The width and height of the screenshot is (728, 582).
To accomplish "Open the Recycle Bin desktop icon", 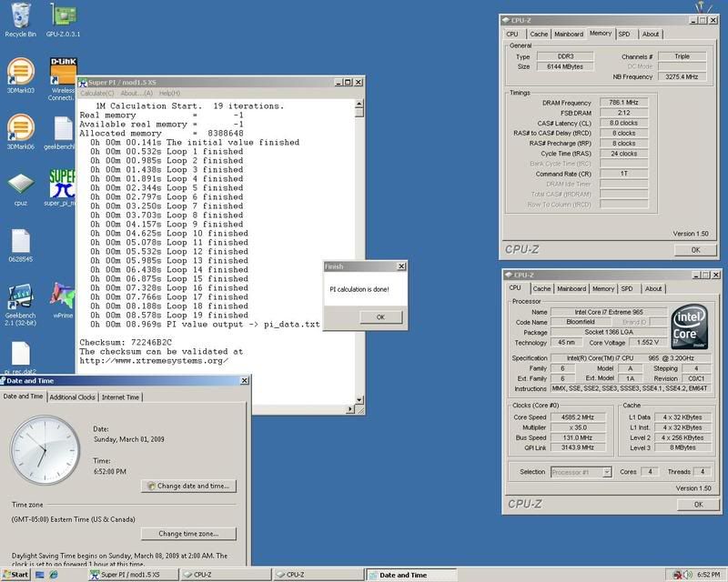I will click(x=20, y=15).
